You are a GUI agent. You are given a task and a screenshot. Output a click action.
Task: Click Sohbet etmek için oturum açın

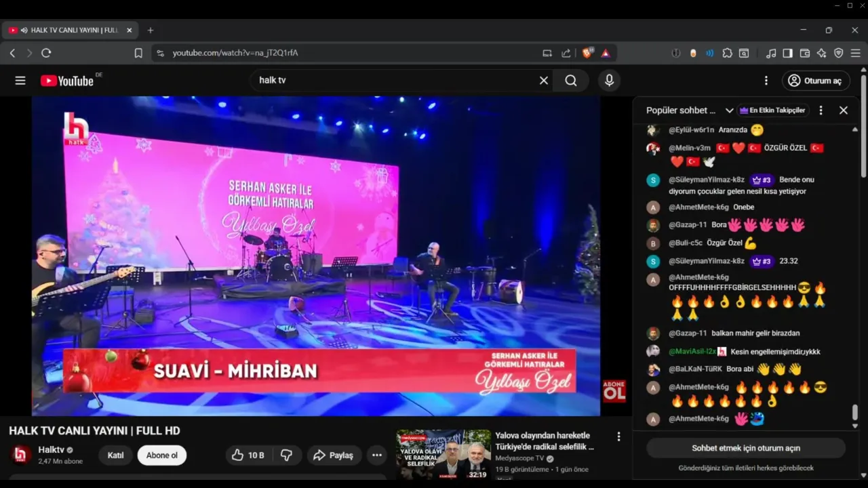click(x=746, y=448)
